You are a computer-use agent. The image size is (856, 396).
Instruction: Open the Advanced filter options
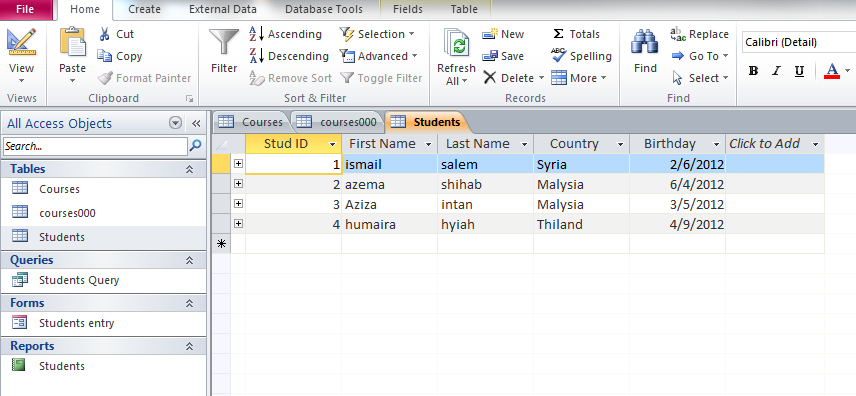378,56
